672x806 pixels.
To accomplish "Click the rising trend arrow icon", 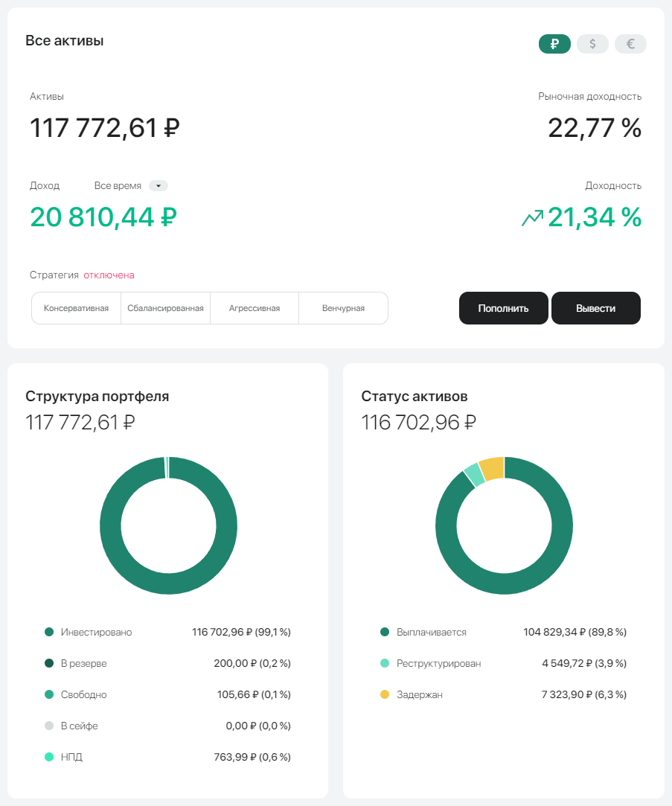I will pyautogui.click(x=532, y=218).
